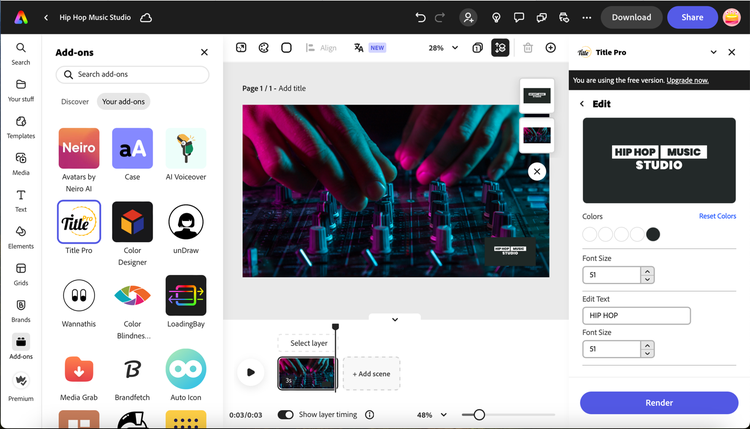The image size is (750, 429).
Task: Open the color theme palette tool
Action: click(264, 48)
